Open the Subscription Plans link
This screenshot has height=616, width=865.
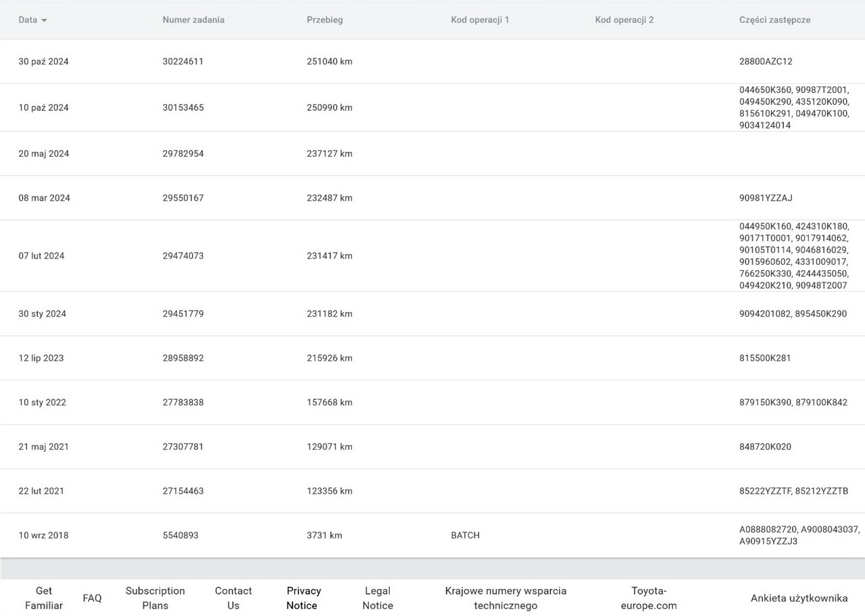pos(155,598)
